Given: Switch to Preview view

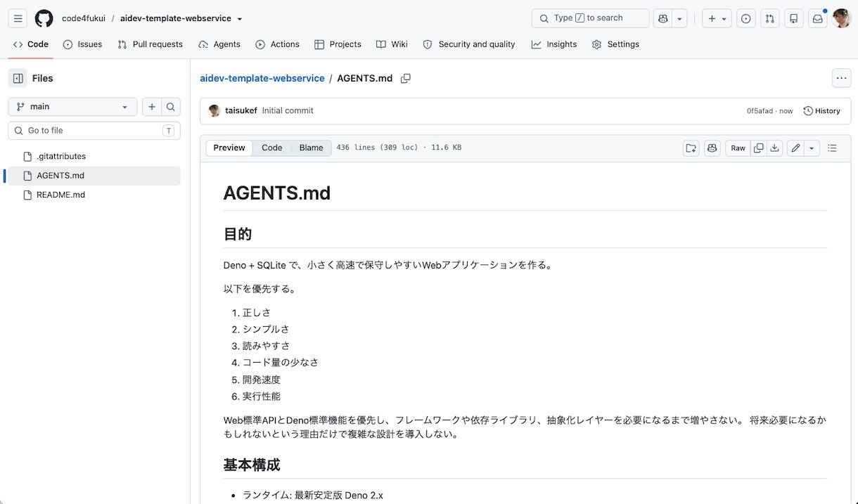Looking at the screenshot, I should 229,148.
